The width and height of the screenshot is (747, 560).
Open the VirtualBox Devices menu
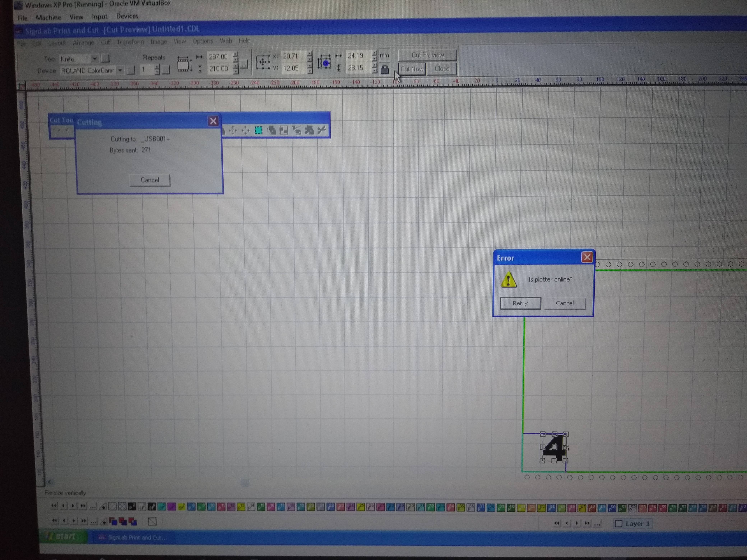pos(127,16)
